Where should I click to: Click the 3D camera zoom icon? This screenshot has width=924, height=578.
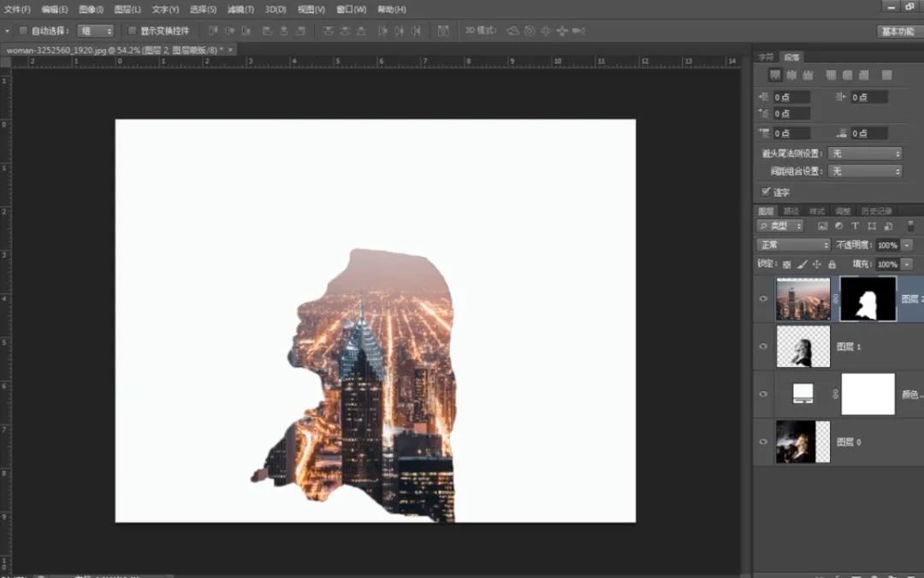point(578,31)
